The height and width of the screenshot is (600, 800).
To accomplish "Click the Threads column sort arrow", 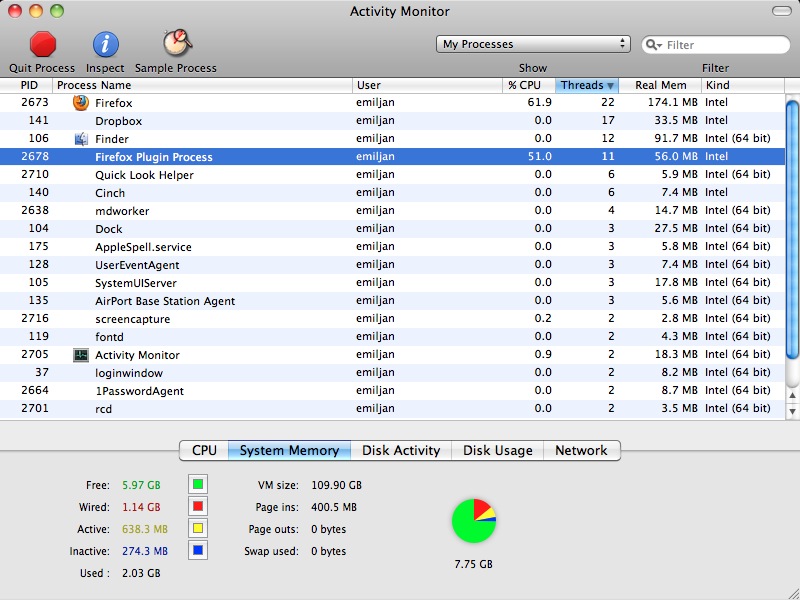I will click(610, 86).
